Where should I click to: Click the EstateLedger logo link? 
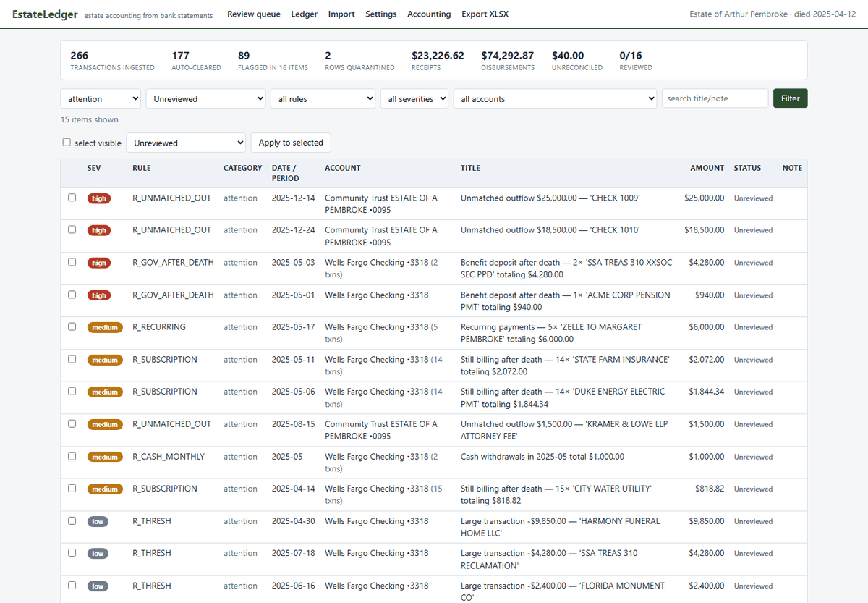[45, 14]
